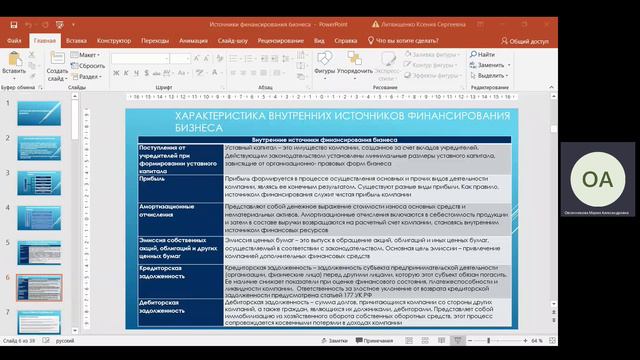Decrease font size with the smaller A icon
The image size is (640, 360).
[207, 59]
